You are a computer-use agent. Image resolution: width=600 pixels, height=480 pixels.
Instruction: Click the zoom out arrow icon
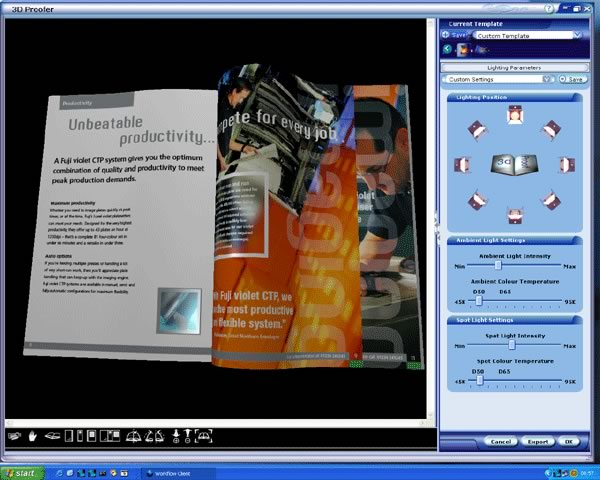[x=188, y=436]
